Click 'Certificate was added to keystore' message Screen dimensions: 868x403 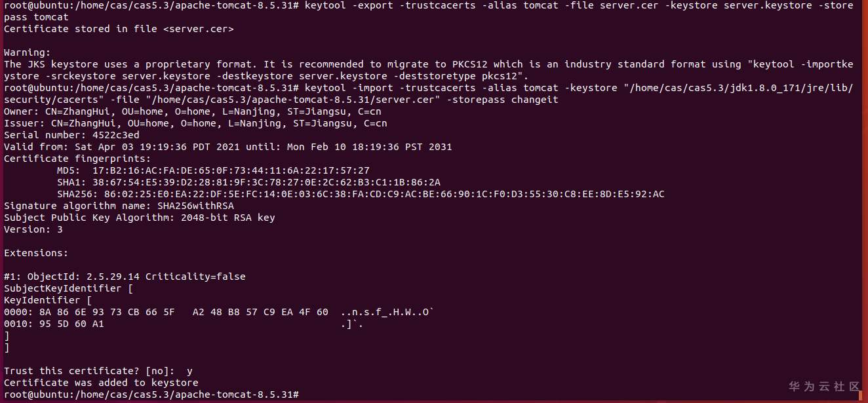pyautogui.click(x=101, y=383)
